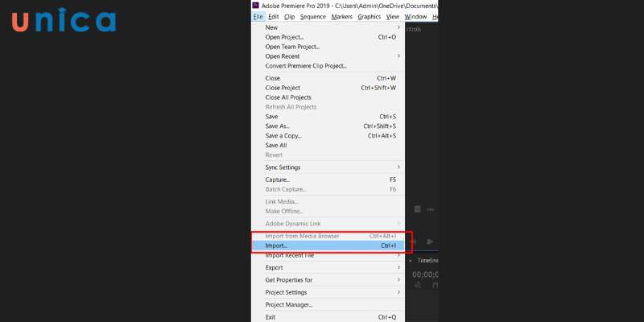This screenshot has width=644, height=322.
Task: Open the Sequence menu
Action: point(313,17)
